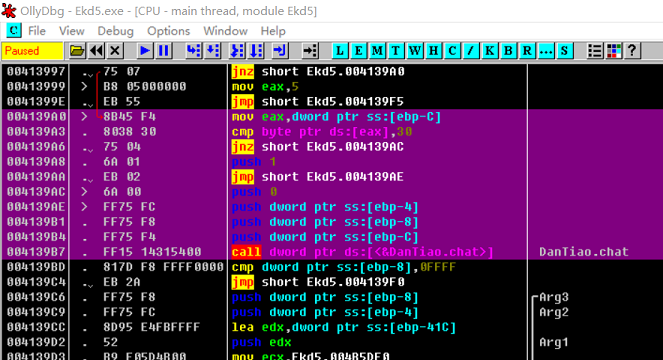Screen dimensions: 663x360
Task: Show Memory map M button
Action: 377,51
